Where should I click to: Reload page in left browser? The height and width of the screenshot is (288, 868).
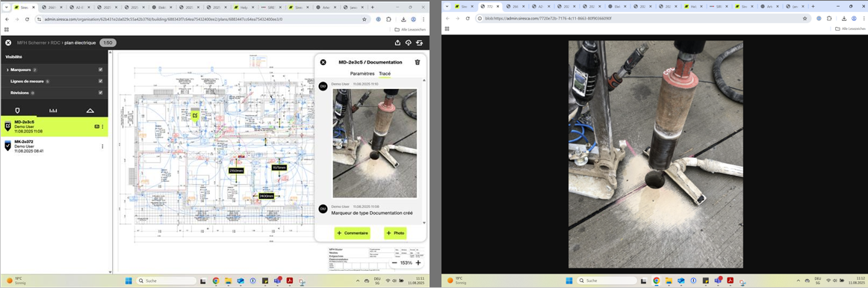(28, 19)
